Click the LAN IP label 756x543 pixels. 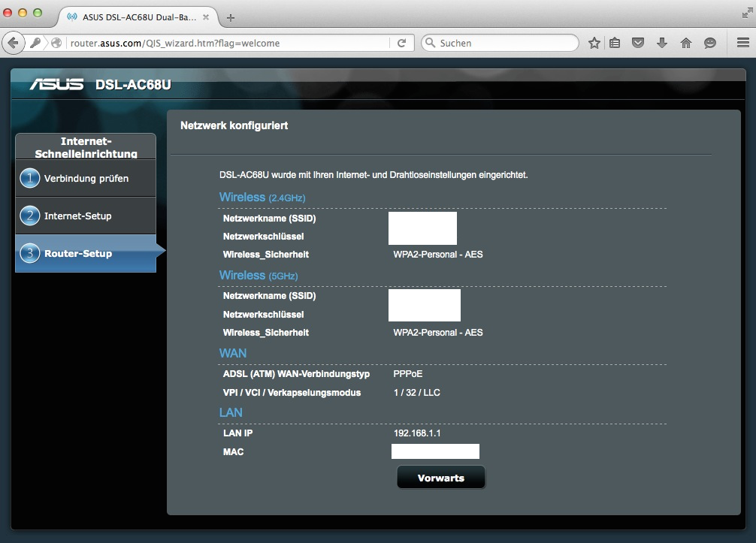[x=237, y=433]
